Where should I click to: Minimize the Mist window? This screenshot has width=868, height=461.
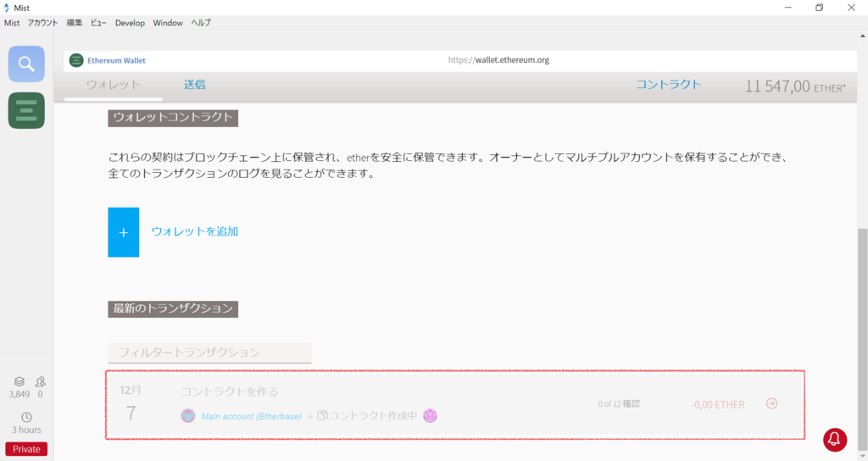tap(788, 7)
